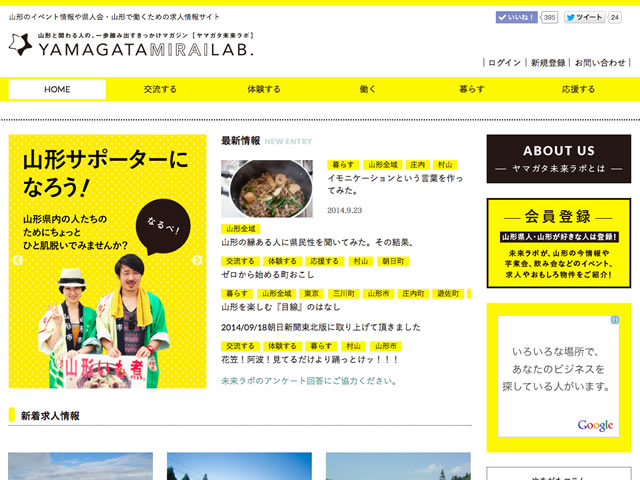Click 山形市 tag next to 三川町

(x=378, y=293)
